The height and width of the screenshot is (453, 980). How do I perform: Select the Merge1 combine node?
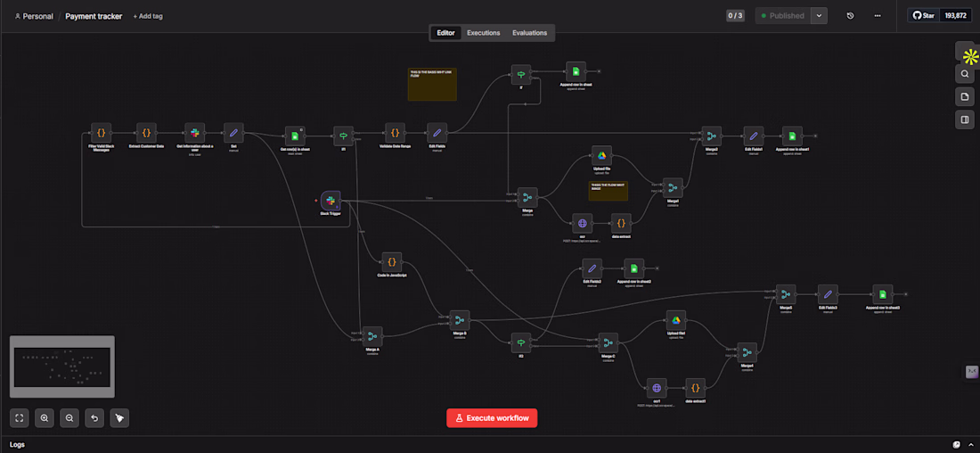tap(673, 187)
